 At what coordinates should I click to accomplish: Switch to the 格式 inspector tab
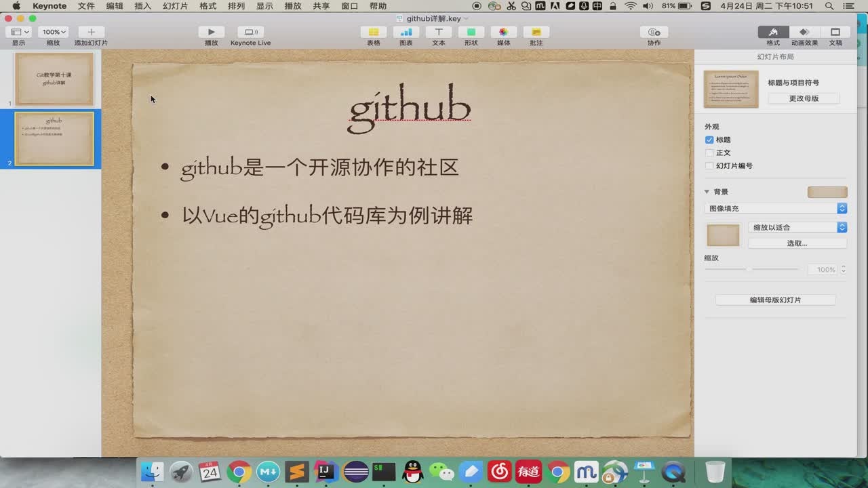tap(773, 32)
